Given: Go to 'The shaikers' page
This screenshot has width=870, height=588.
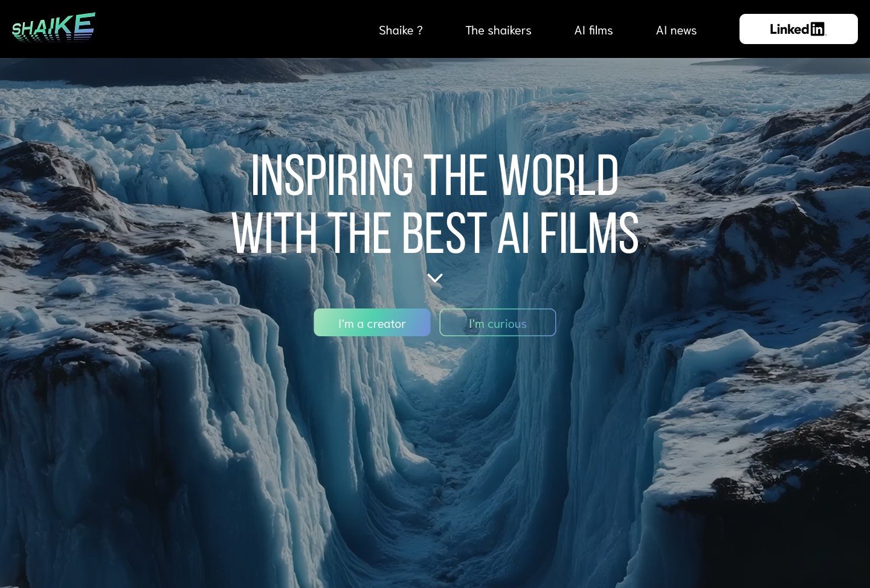Looking at the screenshot, I should coord(498,30).
